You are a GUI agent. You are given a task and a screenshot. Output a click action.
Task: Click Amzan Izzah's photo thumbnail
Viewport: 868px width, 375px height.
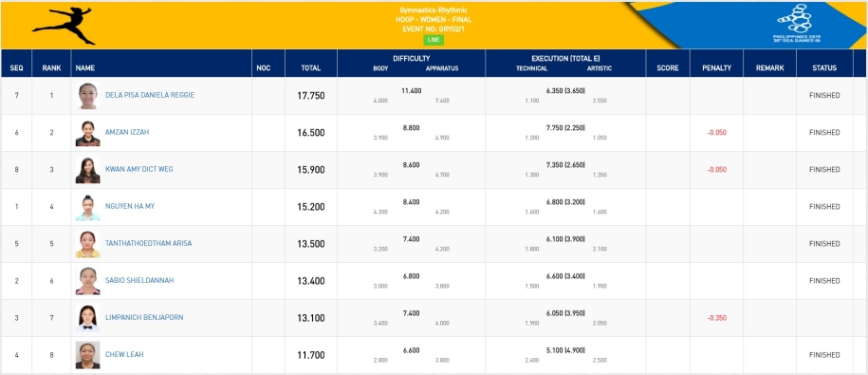[x=87, y=133]
